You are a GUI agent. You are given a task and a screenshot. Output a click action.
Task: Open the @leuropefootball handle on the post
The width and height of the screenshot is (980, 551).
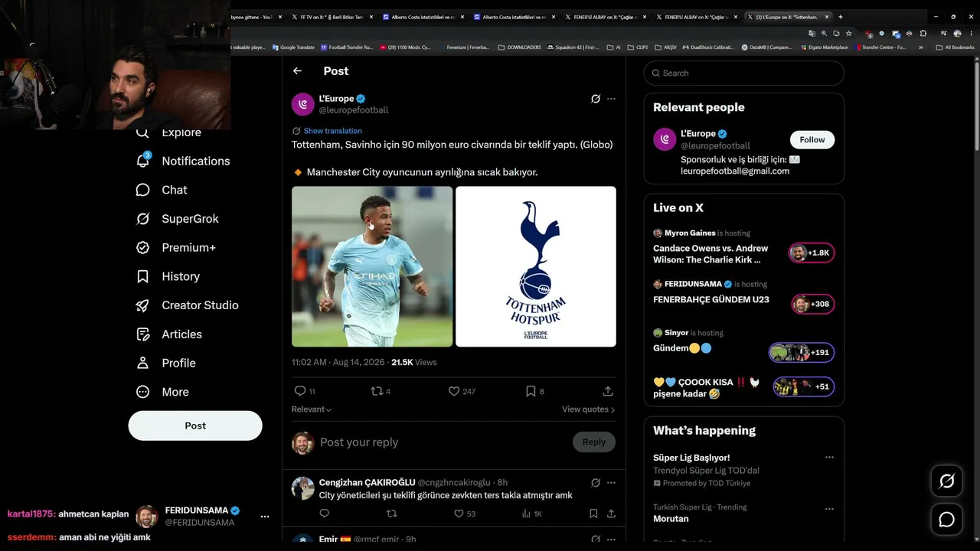click(x=354, y=110)
